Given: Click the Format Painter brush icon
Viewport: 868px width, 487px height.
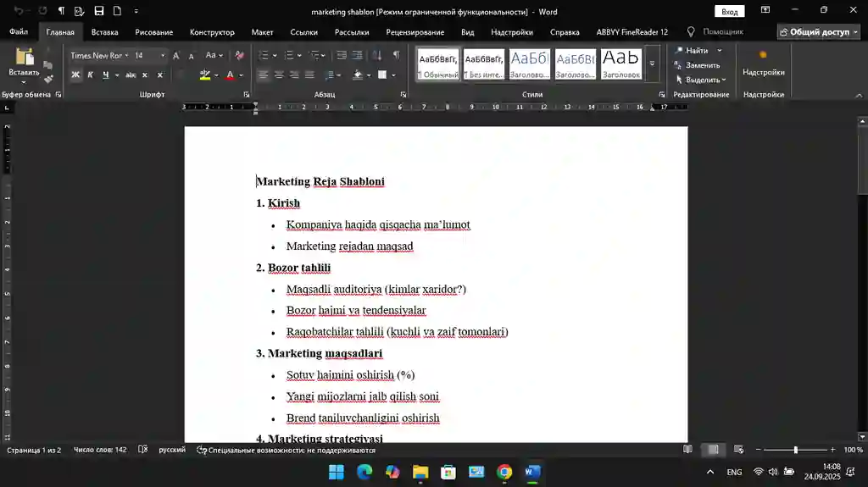Looking at the screenshot, I should click(x=48, y=80).
